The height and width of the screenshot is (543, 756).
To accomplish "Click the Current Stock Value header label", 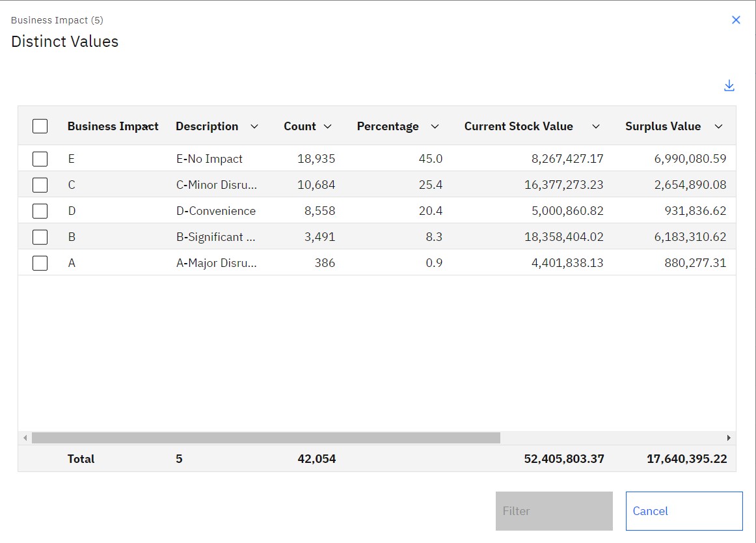I will tap(519, 126).
